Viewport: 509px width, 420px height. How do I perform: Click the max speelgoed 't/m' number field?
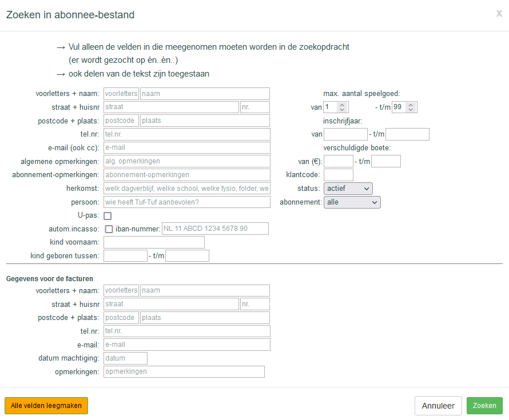tap(404, 107)
